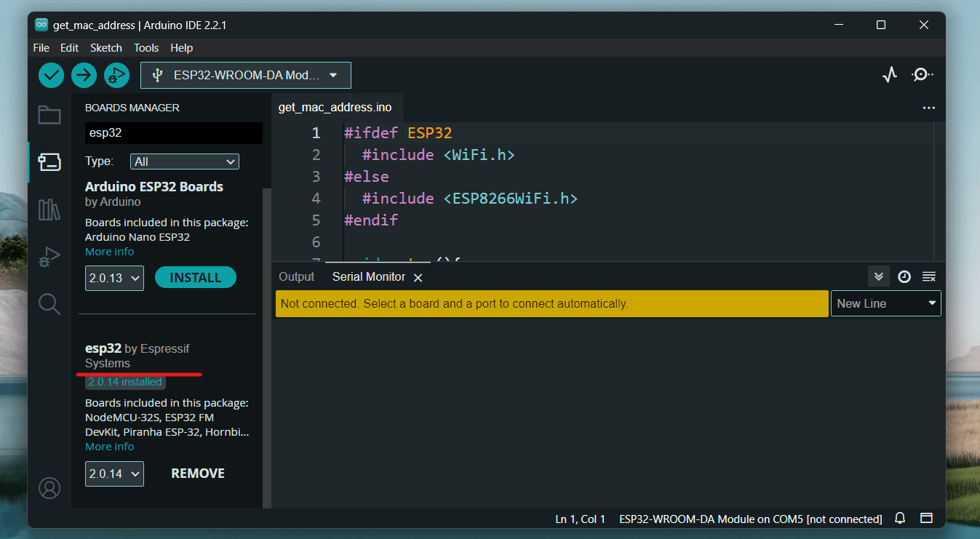Open the Search sidebar icon
980x539 pixels.
pos(49,304)
